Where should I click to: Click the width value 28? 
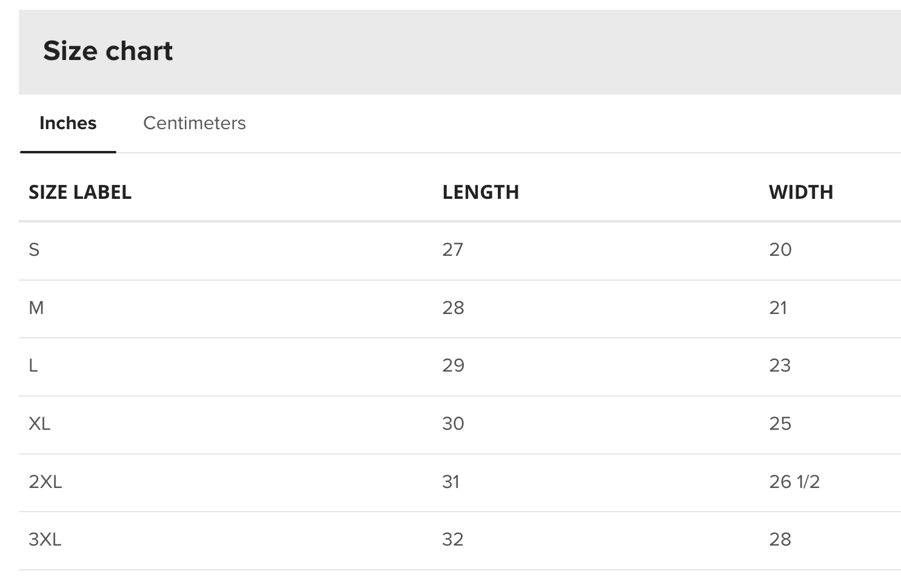pyautogui.click(x=780, y=540)
